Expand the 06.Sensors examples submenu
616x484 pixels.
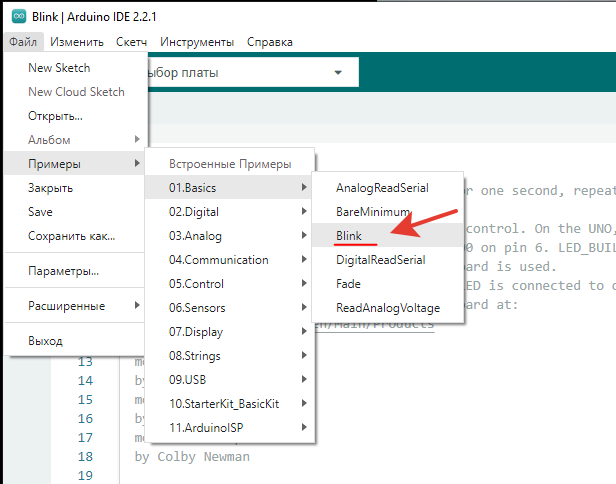click(x=230, y=308)
